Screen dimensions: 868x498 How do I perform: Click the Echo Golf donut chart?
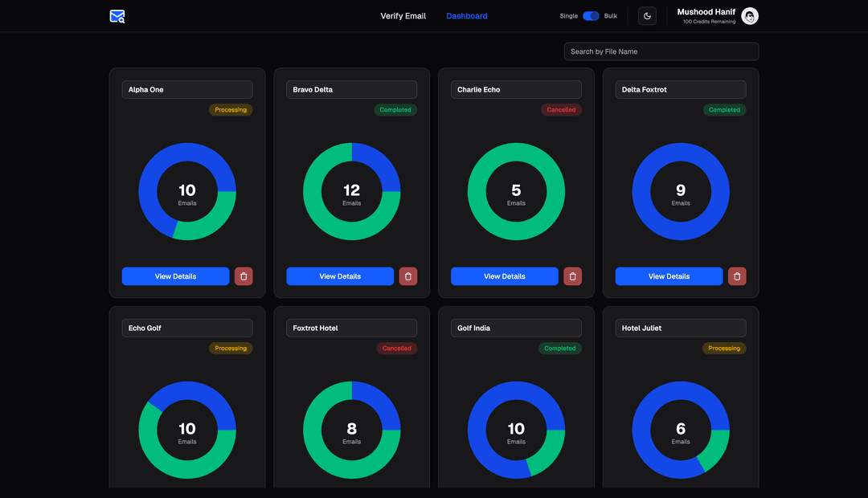pyautogui.click(x=187, y=430)
